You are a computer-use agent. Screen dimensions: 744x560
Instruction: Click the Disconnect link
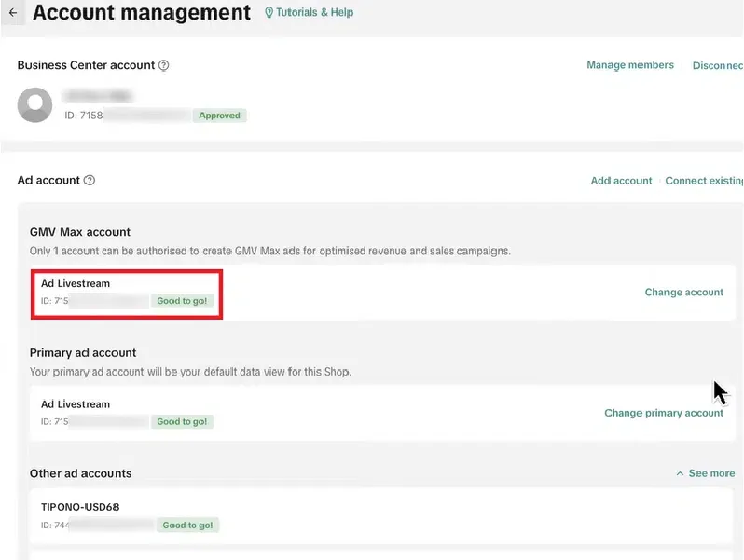(717, 66)
